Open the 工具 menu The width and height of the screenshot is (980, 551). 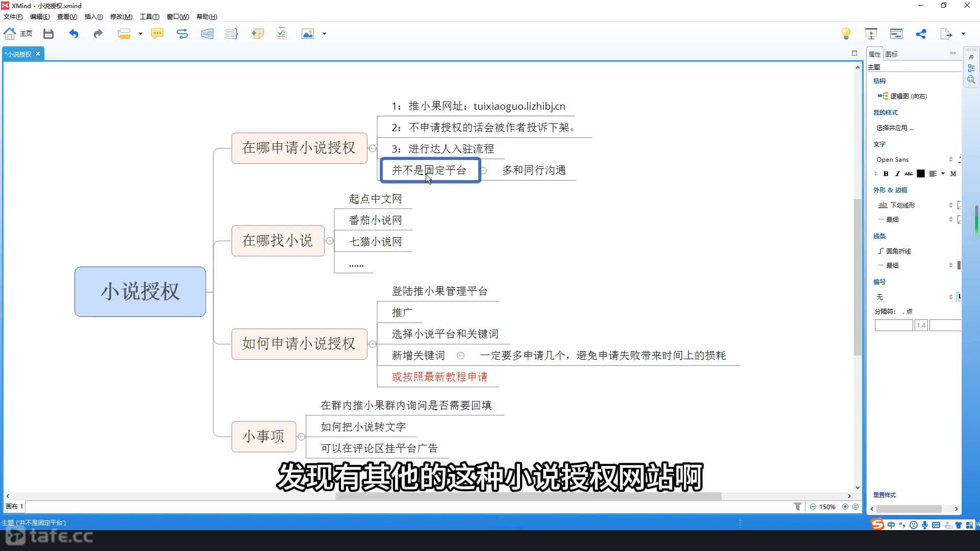point(150,17)
